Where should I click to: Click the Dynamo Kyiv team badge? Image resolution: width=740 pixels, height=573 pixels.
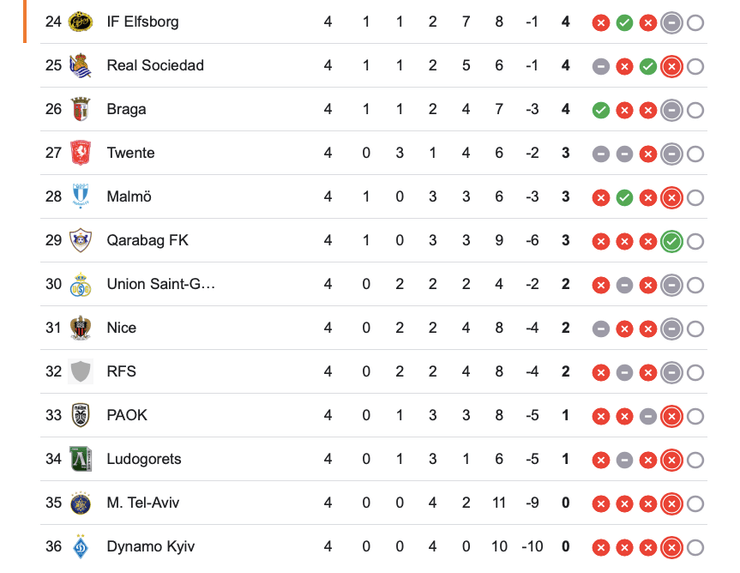[x=80, y=547]
